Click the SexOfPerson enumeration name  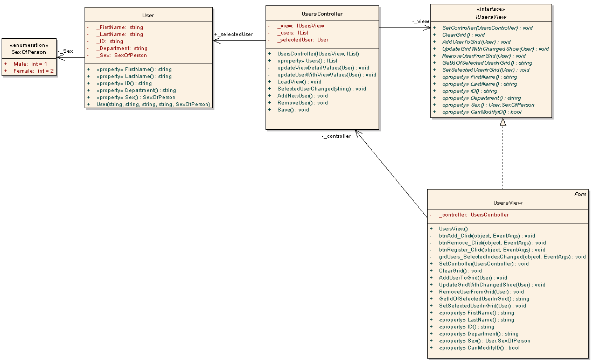pos(29,52)
